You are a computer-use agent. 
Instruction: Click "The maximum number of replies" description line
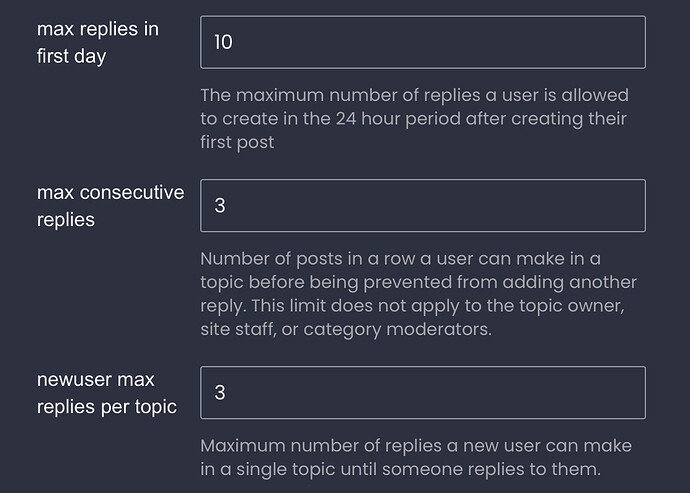(415, 95)
